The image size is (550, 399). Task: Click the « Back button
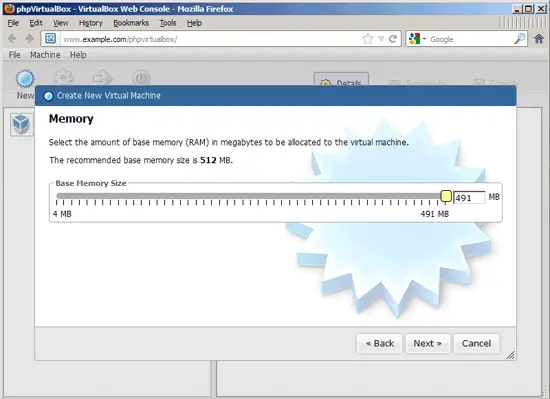pos(380,343)
